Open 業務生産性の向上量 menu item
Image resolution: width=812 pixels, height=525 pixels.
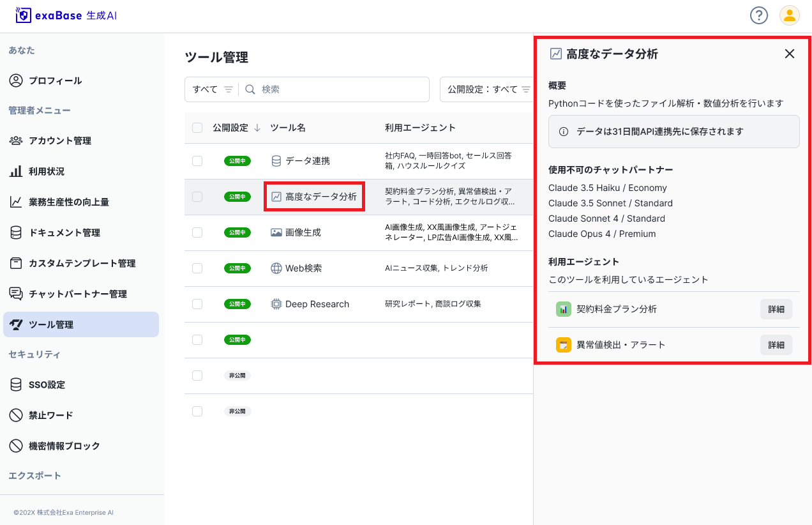coord(81,202)
